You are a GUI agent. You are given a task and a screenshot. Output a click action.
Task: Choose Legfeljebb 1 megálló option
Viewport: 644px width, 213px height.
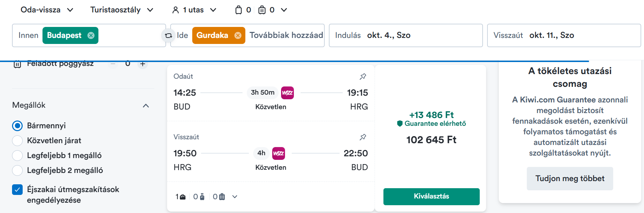tap(17, 156)
